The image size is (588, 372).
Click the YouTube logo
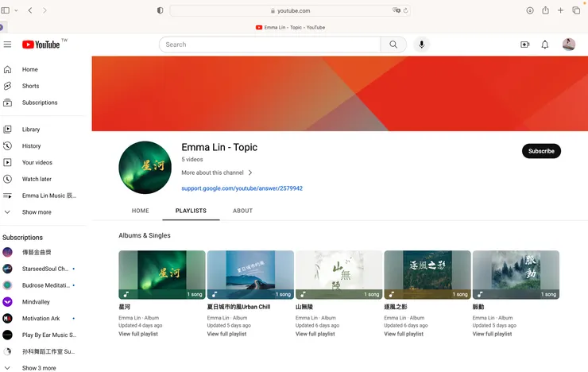[x=41, y=45]
